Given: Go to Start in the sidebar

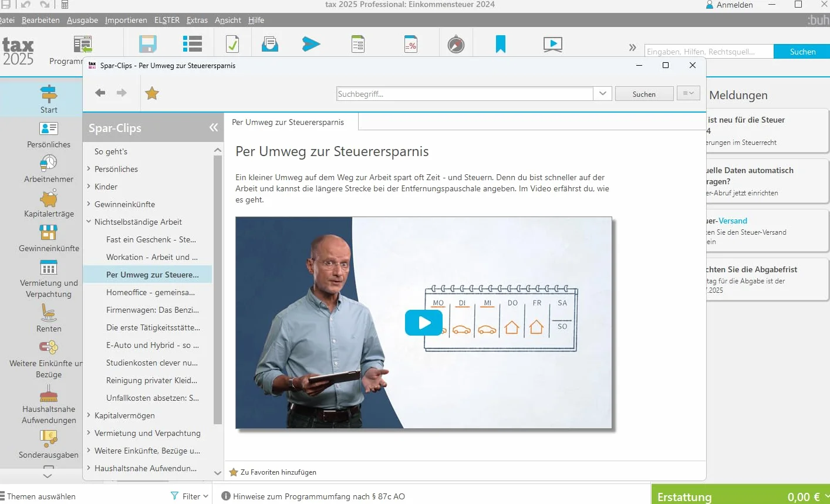Looking at the screenshot, I should [x=49, y=99].
